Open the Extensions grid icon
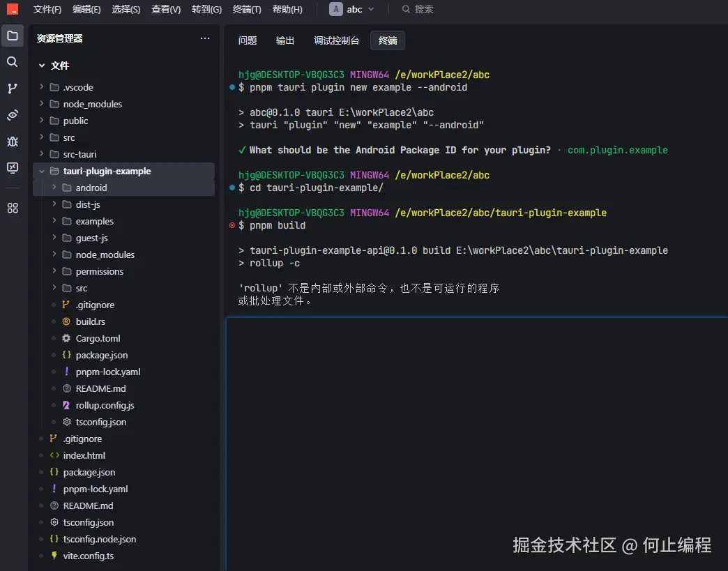728x571 pixels. point(13,208)
